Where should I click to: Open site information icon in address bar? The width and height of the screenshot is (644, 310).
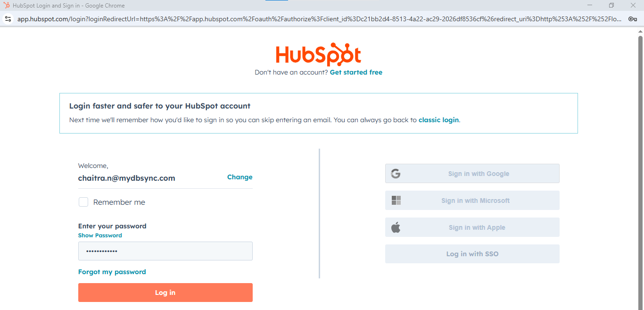(8, 19)
